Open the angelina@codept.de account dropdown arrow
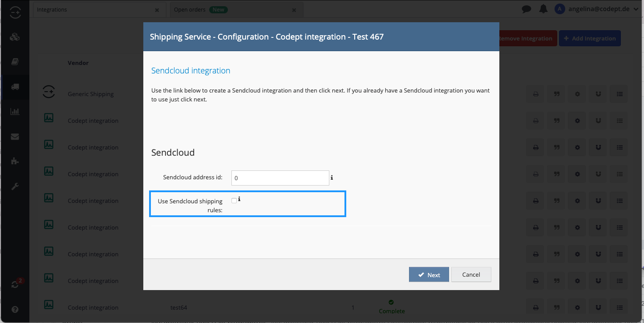This screenshot has width=644, height=323. pos(636,9)
